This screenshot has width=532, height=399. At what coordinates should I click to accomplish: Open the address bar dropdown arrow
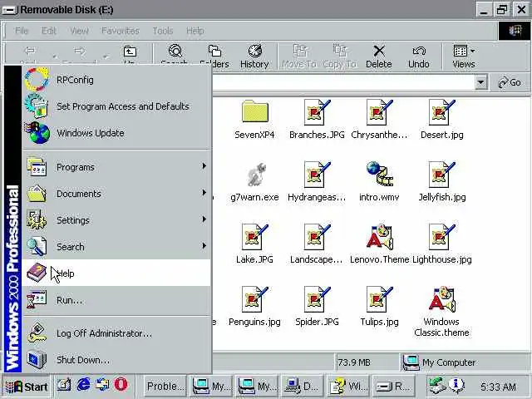(x=480, y=82)
